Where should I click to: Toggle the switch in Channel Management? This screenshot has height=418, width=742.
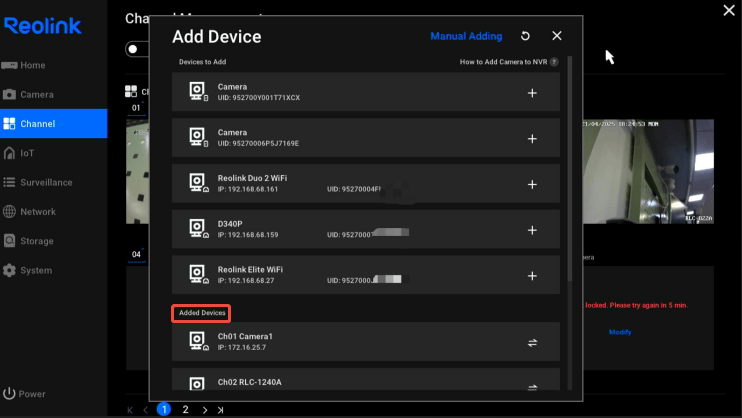tap(137, 49)
